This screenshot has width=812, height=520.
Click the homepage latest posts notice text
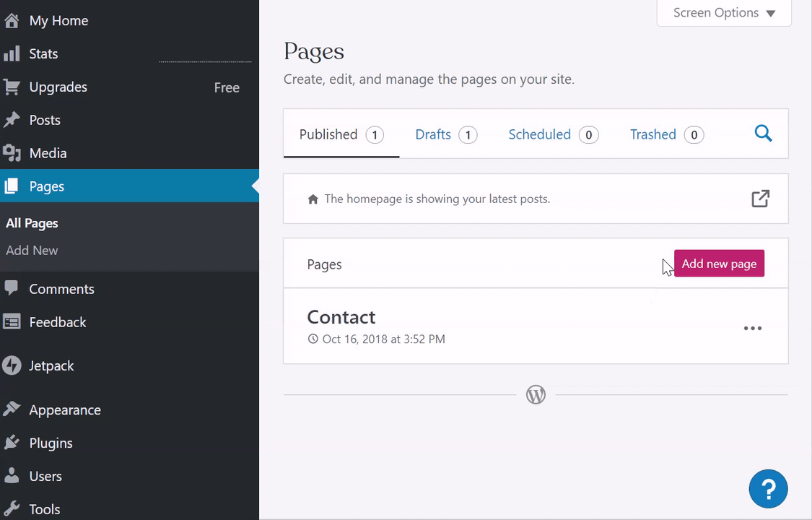[x=437, y=199]
